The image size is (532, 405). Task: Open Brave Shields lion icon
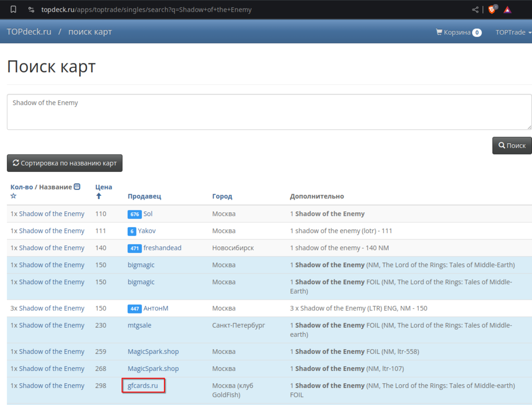(x=492, y=9)
